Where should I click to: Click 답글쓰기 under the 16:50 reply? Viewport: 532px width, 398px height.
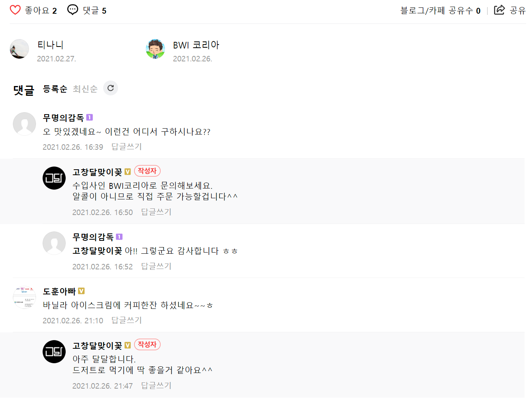(x=156, y=212)
